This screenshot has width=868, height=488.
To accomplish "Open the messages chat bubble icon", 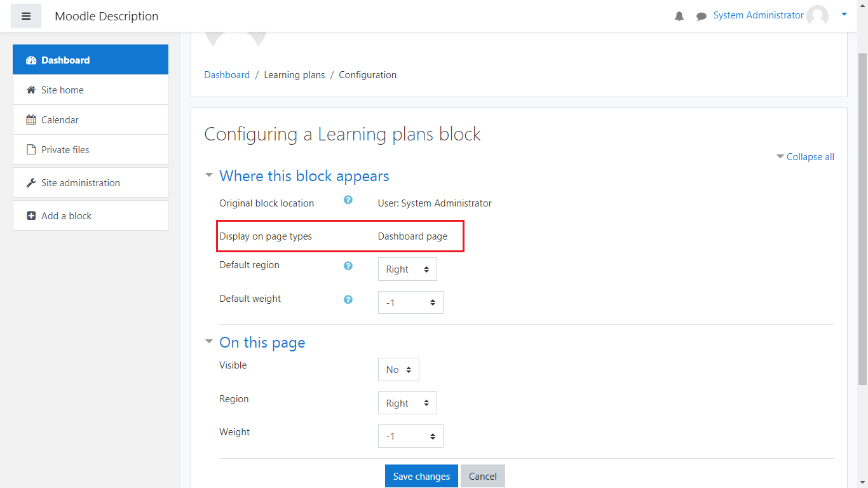I will [701, 16].
